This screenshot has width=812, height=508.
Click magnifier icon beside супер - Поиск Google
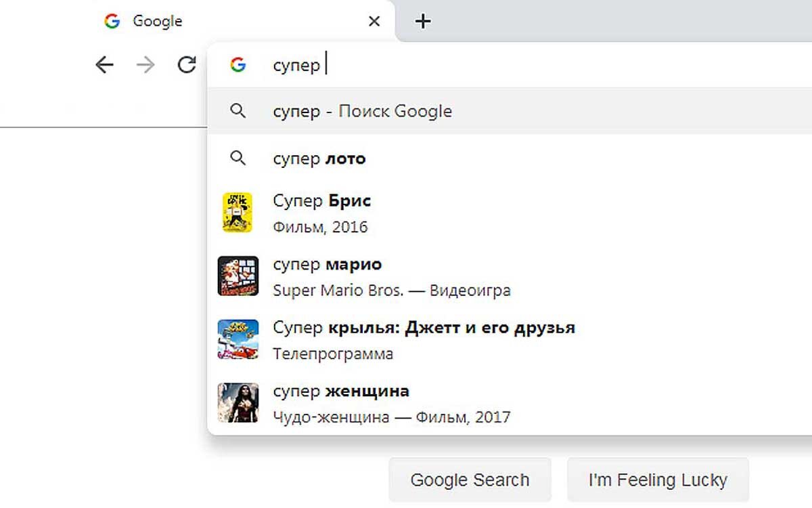tap(238, 111)
